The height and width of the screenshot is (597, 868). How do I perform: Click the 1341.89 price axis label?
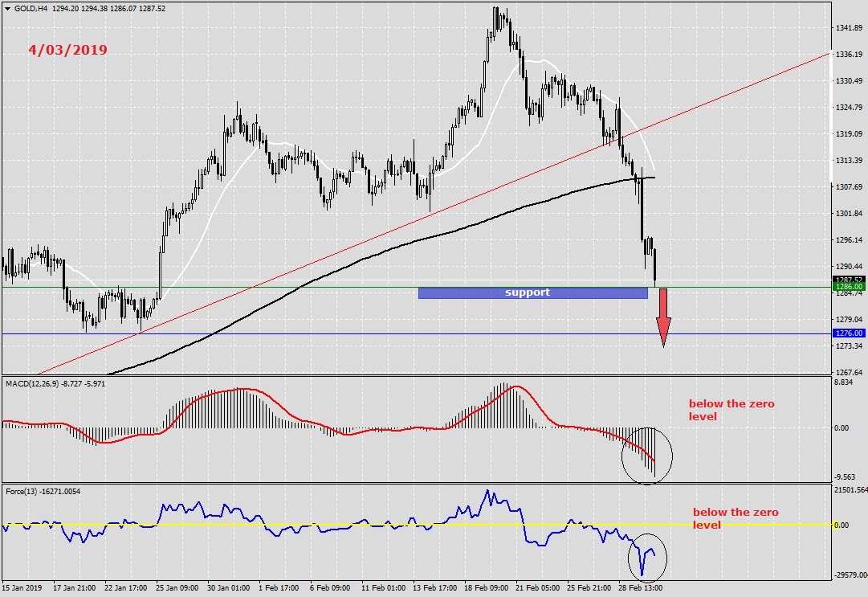[x=850, y=27]
